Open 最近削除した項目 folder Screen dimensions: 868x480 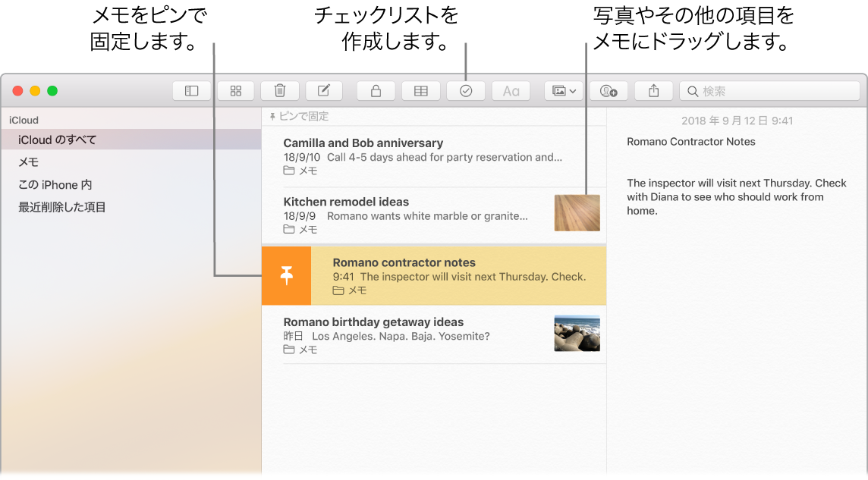(x=62, y=207)
